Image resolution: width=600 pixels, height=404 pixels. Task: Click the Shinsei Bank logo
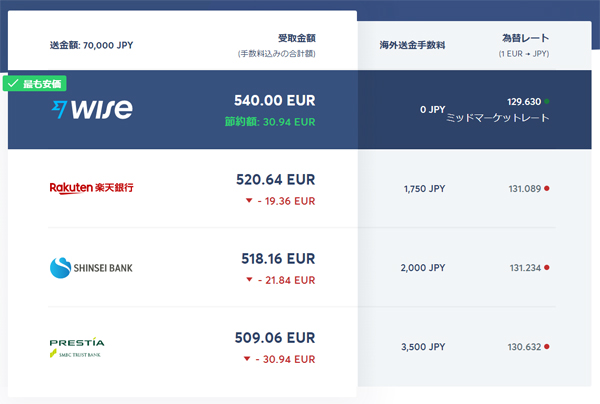pos(91,267)
